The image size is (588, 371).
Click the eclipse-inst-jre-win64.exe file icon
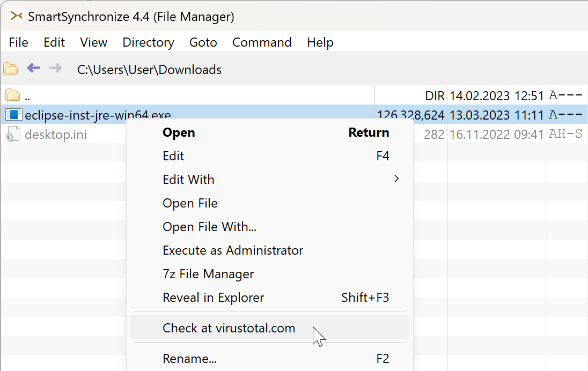[13, 114]
